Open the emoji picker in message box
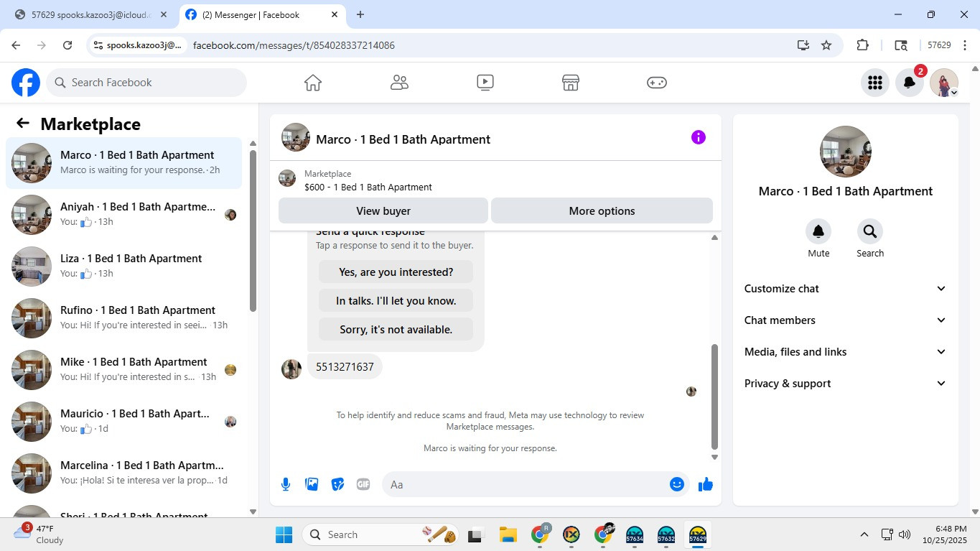Screen dimensions: 980x551 click(x=676, y=484)
